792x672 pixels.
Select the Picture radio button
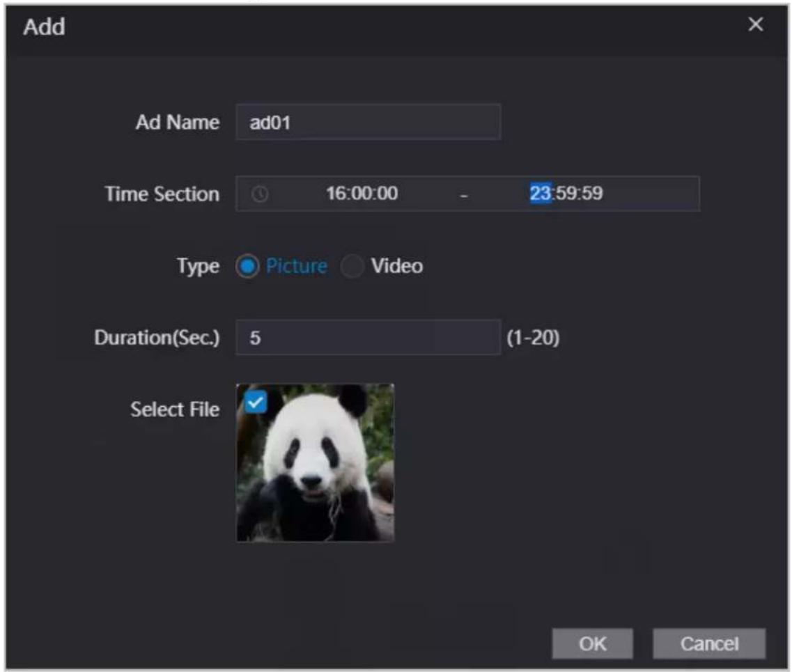247,266
